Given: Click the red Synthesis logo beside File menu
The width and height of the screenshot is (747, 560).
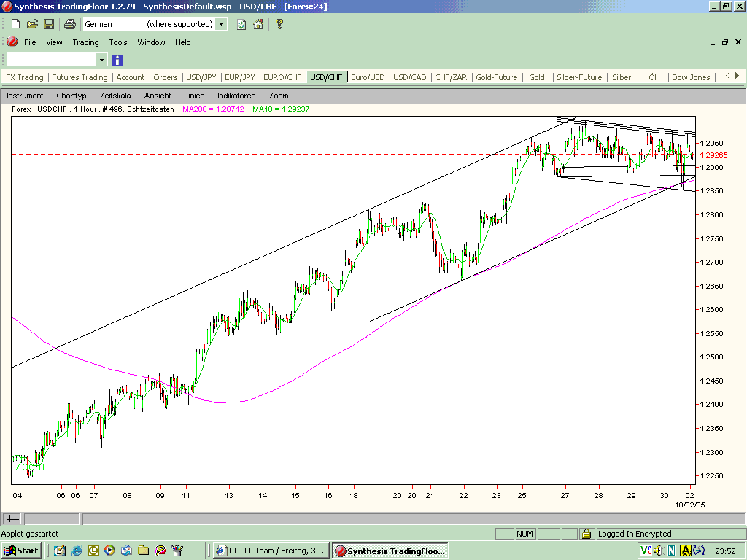Looking at the screenshot, I should (12, 42).
